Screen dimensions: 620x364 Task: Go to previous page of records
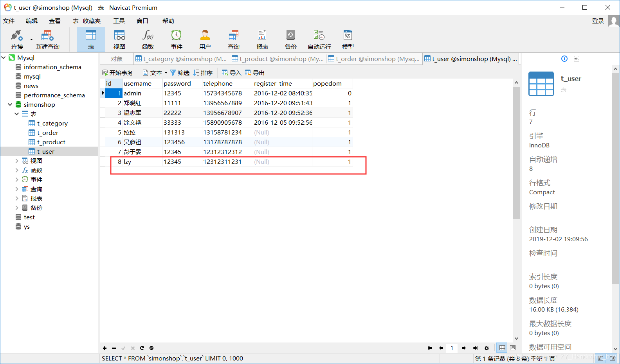tap(441, 348)
